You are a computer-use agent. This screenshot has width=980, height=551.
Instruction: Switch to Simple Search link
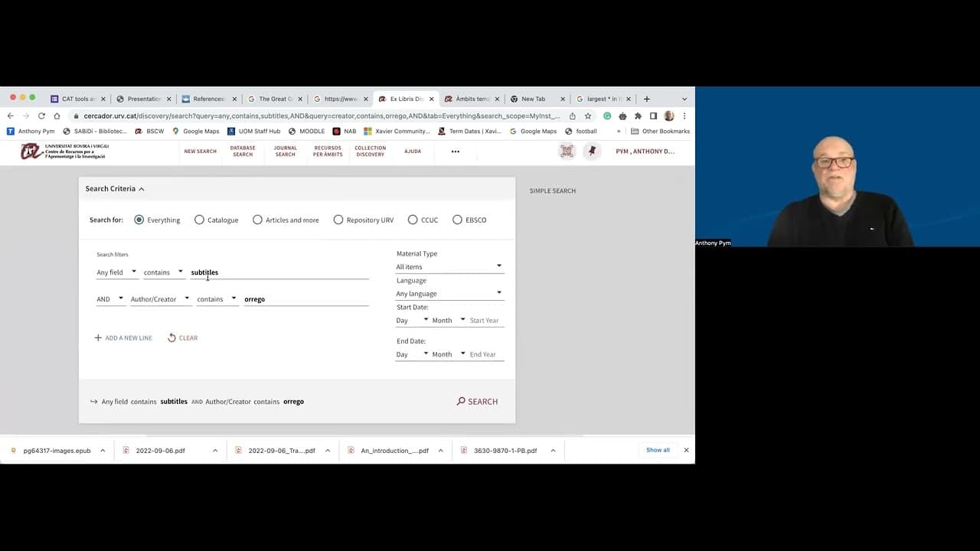[x=552, y=191]
